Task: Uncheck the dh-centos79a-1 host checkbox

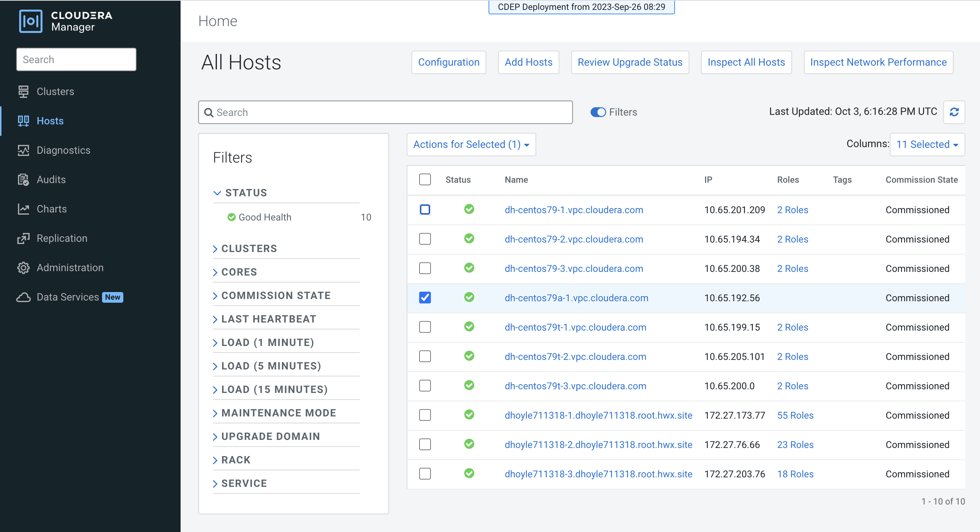Action: (x=425, y=298)
